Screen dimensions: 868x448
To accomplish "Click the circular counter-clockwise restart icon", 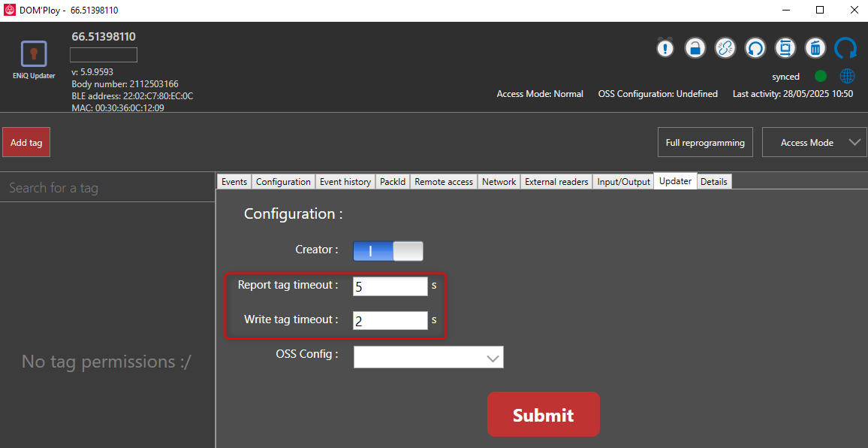I will pos(755,48).
